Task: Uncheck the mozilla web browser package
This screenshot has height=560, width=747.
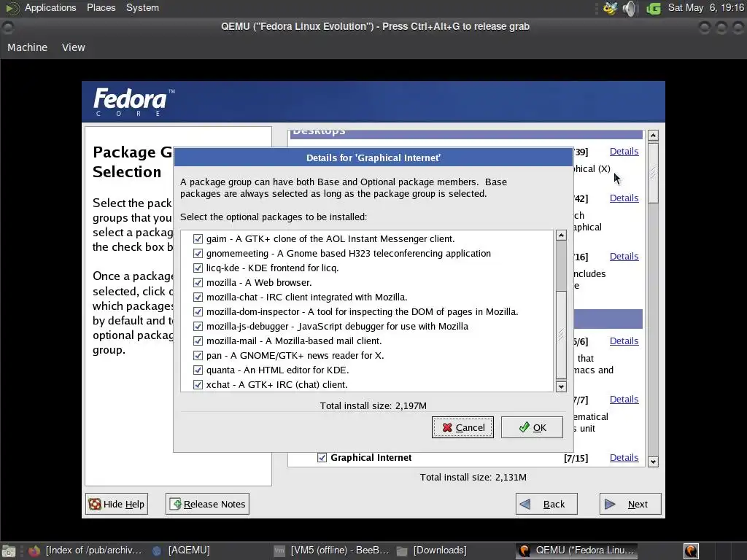Action: (198, 283)
